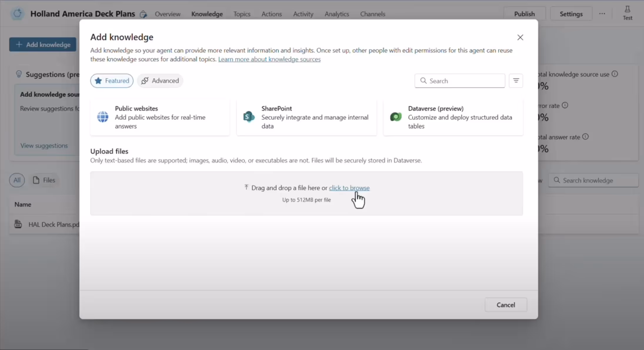
Task: Open the View suggestions link
Action: [x=44, y=145]
